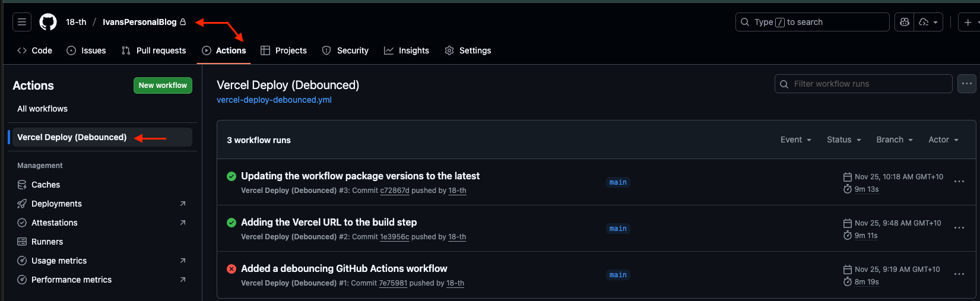Viewport: 980px width, 301px height.
Task: Click the Deployments rocket icon
Action: pos(22,204)
